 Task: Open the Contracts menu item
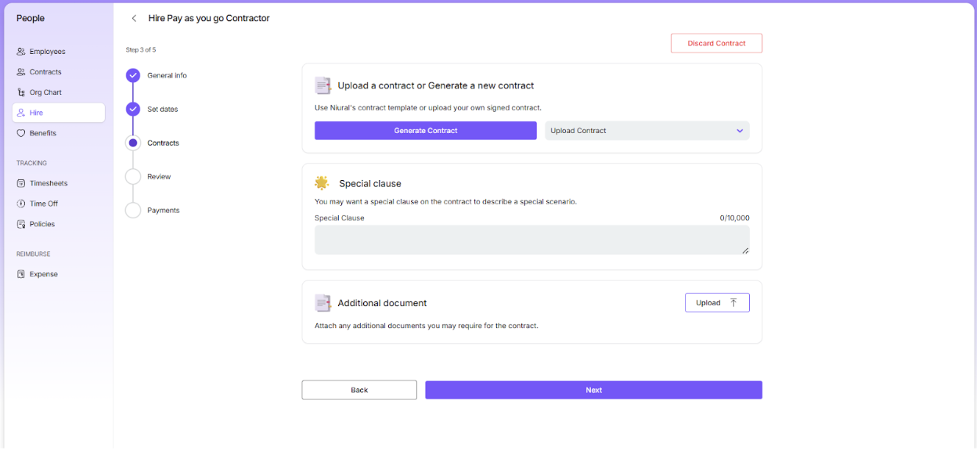pyautogui.click(x=45, y=72)
